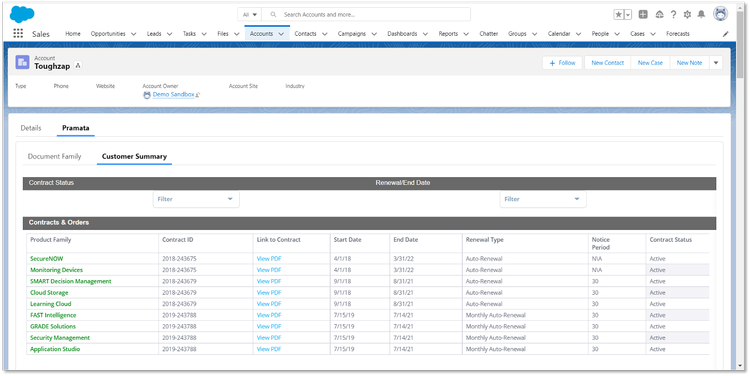Open the Chatter nav tab
The image size is (750, 376).
488,34
